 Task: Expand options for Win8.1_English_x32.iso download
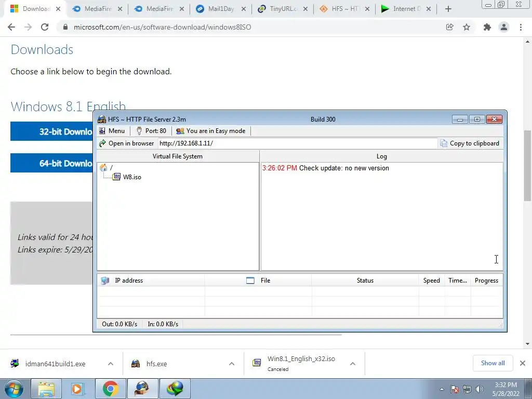(353, 364)
